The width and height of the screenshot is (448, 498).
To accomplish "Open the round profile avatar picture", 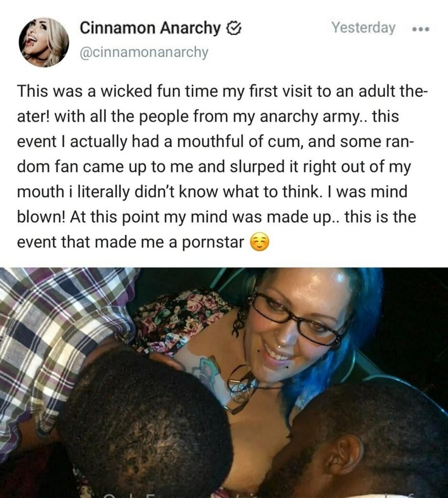I will coord(44,42).
